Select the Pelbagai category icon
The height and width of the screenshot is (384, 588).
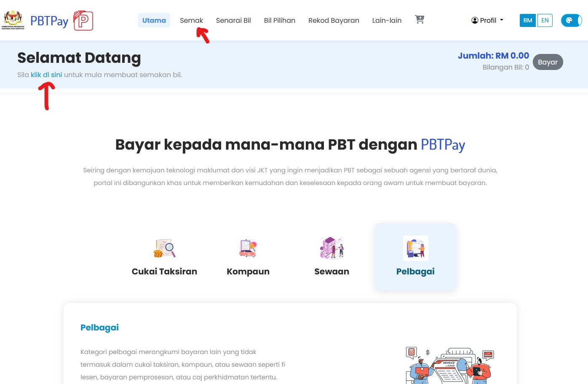pos(415,248)
